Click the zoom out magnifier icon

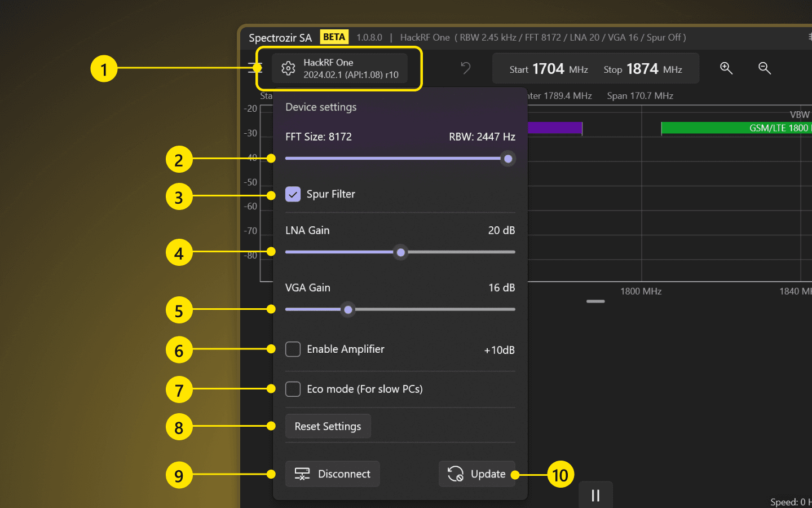coord(765,68)
